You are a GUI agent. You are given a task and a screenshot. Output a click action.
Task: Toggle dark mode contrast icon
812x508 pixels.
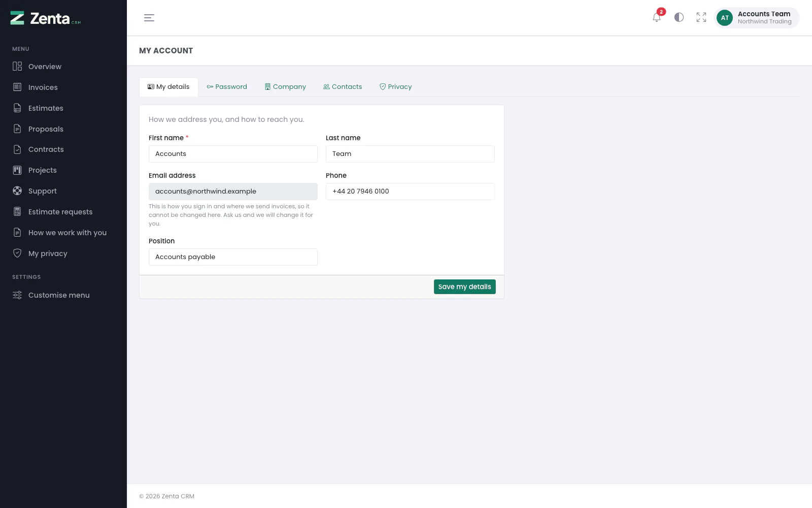tap(679, 17)
